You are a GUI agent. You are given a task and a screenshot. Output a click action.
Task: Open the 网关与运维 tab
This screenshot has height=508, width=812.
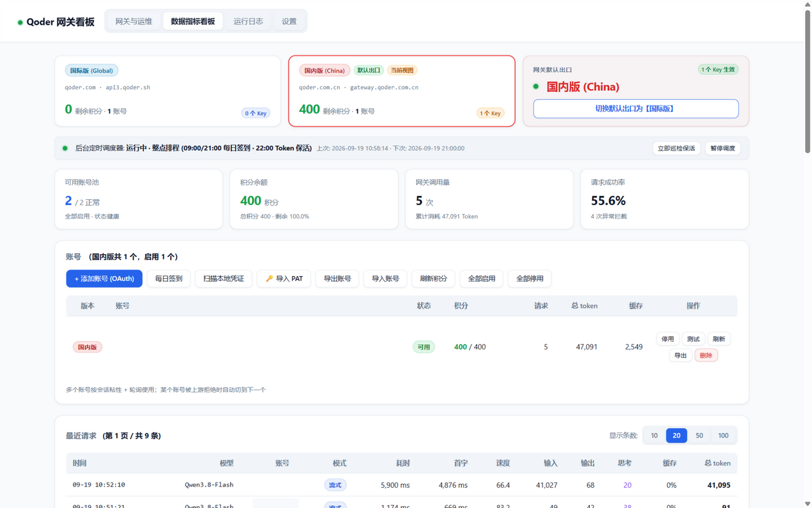pyautogui.click(x=134, y=21)
